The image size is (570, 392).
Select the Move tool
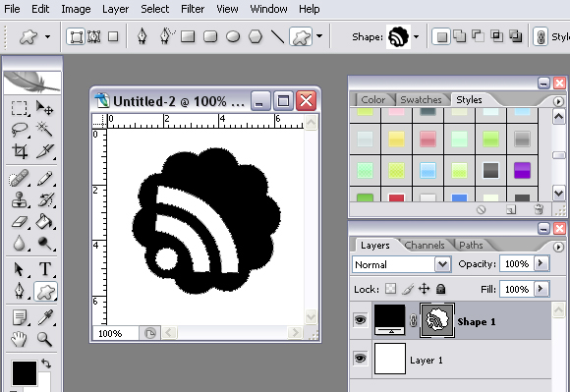tap(44, 108)
